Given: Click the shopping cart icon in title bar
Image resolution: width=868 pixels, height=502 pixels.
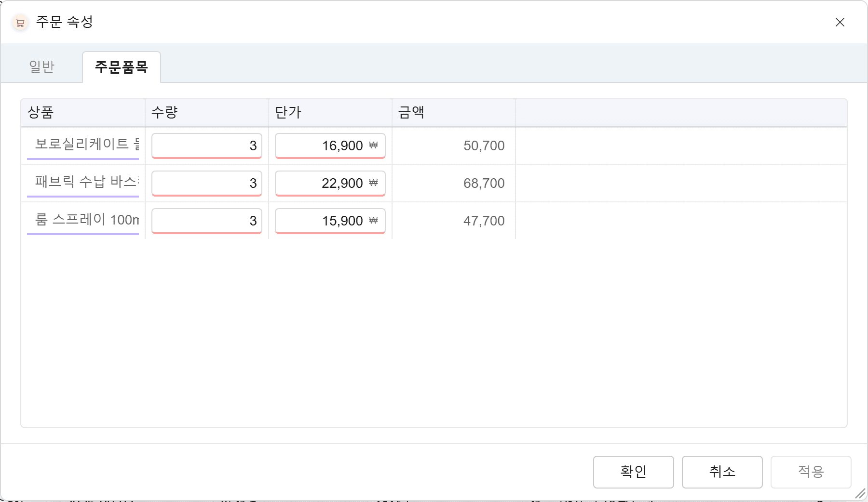Looking at the screenshot, I should tap(20, 23).
